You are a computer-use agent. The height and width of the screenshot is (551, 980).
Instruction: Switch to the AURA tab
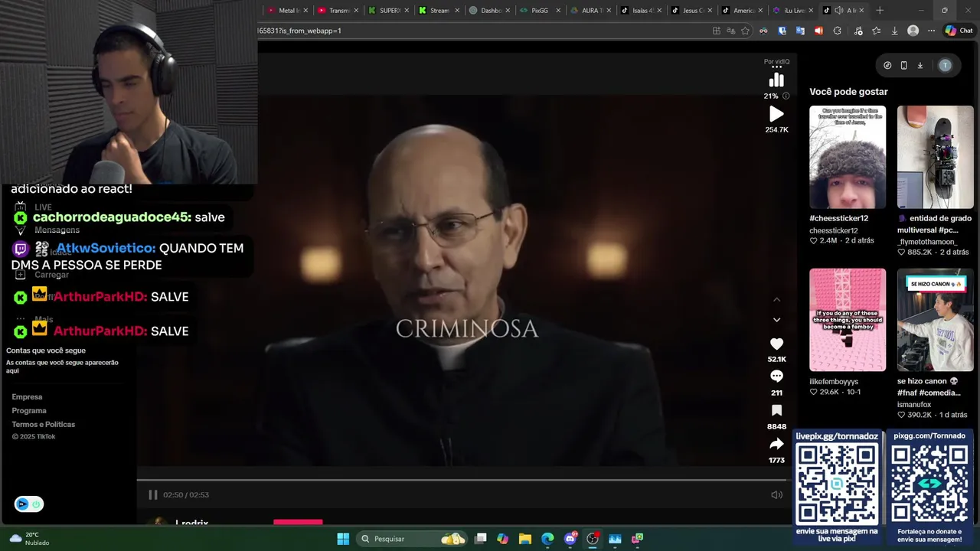click(590, 11)
